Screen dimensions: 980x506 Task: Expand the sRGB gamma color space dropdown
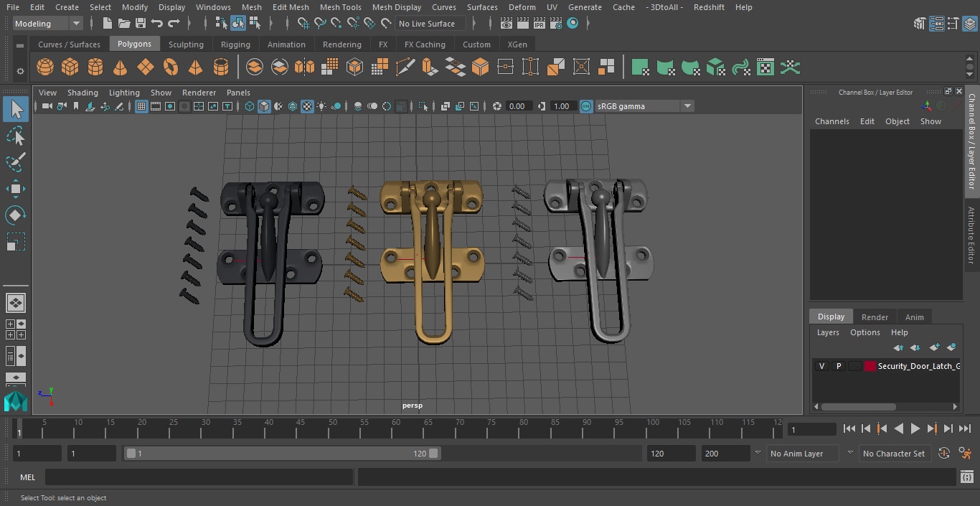point(687,106)
